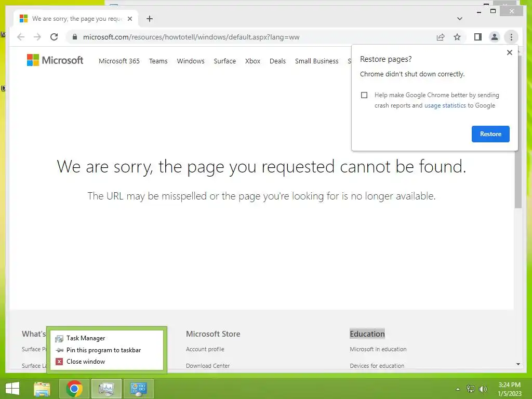Open the Chrome profile avatar
Screen dimensions: 532x399
pyautogui.click(x=495, y=37)
